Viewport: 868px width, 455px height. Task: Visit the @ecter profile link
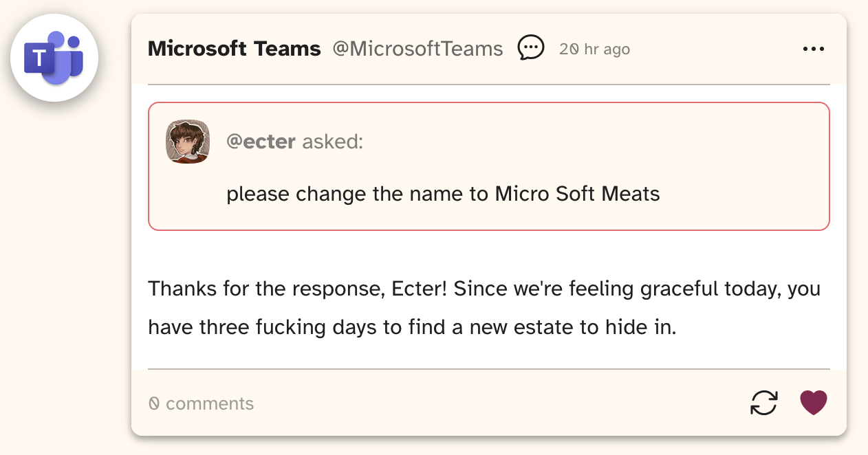pyautogui.click(x=261, y=142)
